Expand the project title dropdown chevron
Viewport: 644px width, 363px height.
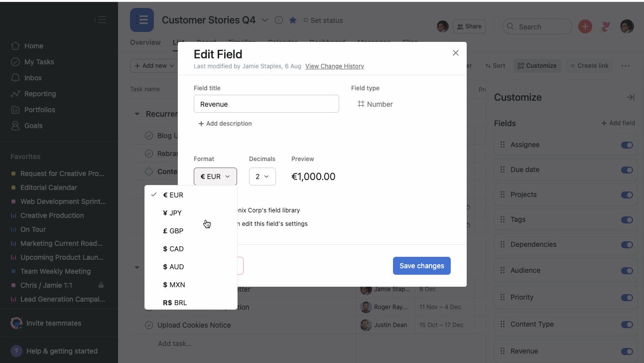[265, 20]
